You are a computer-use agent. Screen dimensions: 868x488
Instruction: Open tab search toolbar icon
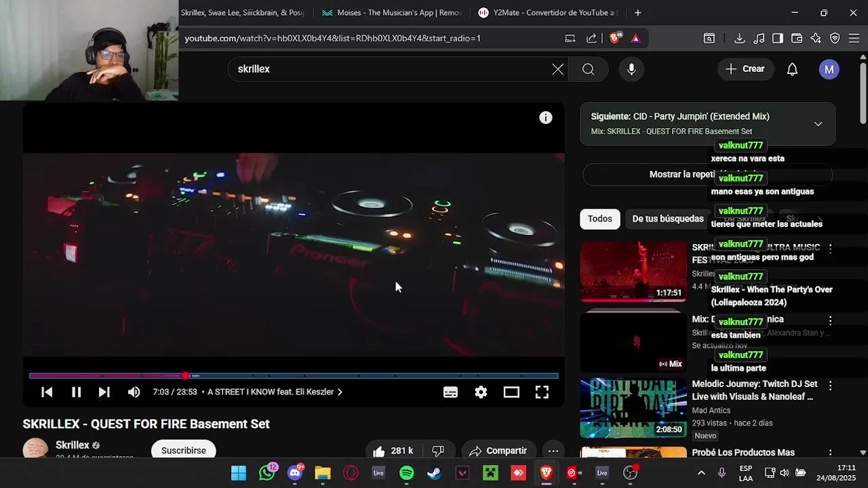point(709,39)
